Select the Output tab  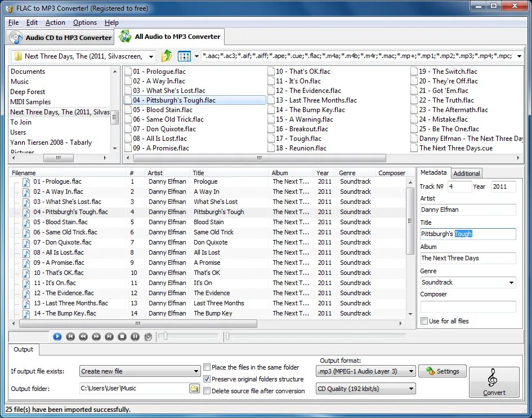click(x=24, y=349)
